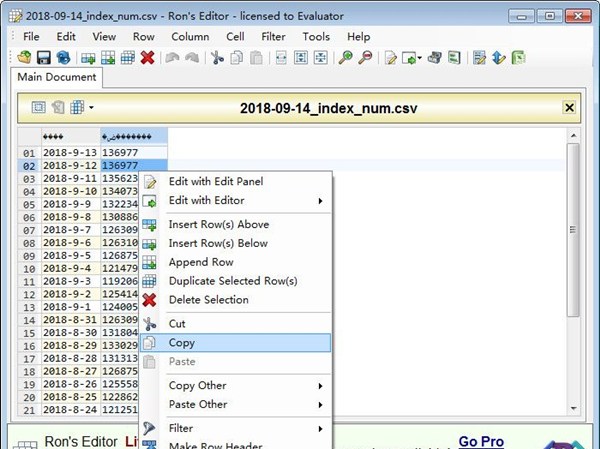Select Duplicate Selected Row(s) in context menu
This screenshot has height=449, width=600.
(232, 281)
